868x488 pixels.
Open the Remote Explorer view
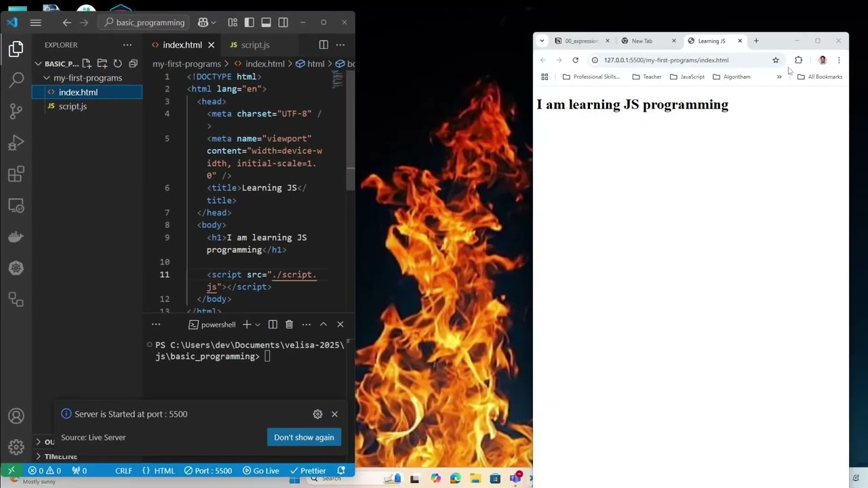16,205
